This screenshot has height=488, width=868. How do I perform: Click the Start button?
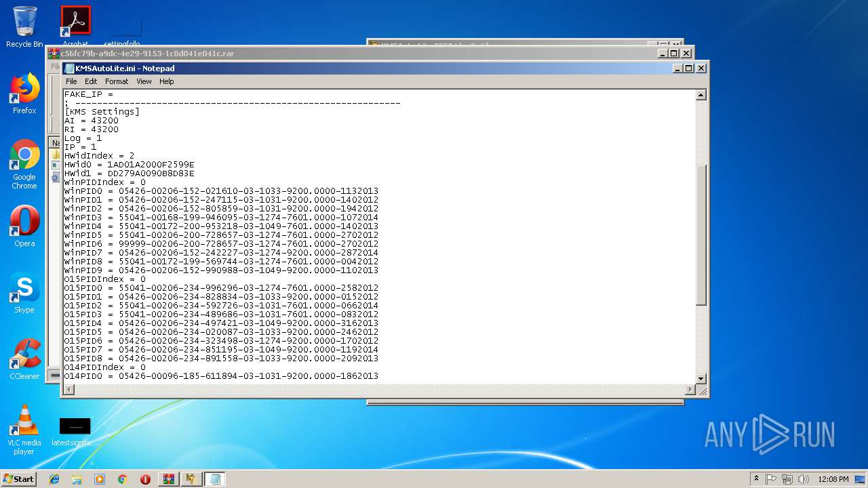[18, 479]
